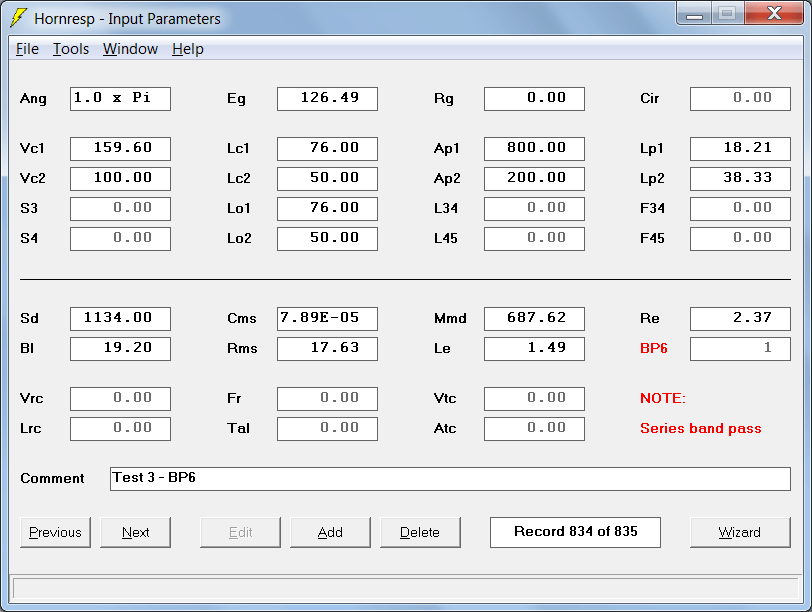
Task: Select the Vc1 field with 159.60
Action: [x=120, y=149]
